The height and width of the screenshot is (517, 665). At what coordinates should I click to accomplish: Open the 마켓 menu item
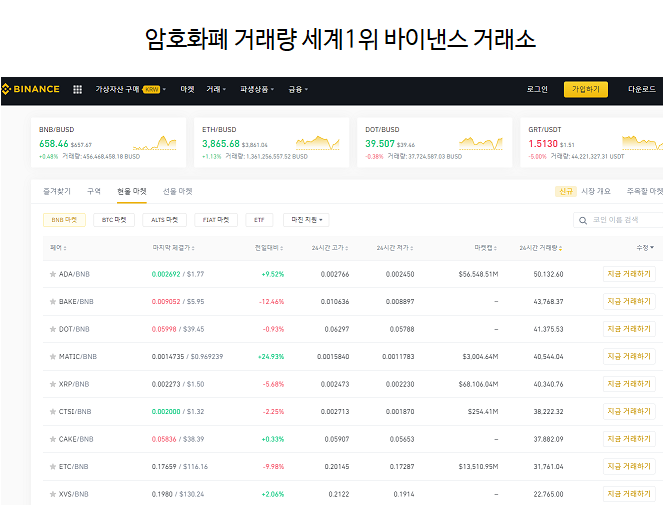point(187,89)
